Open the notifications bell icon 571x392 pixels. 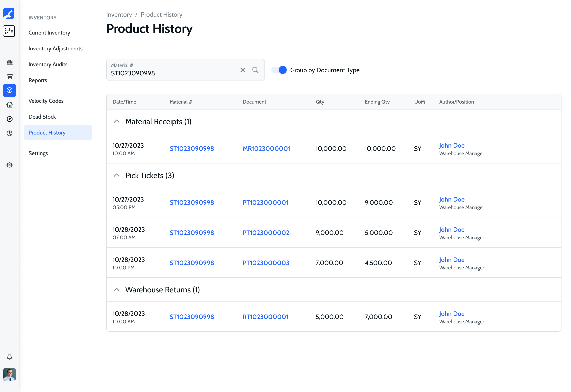click(x=10, y=357)
